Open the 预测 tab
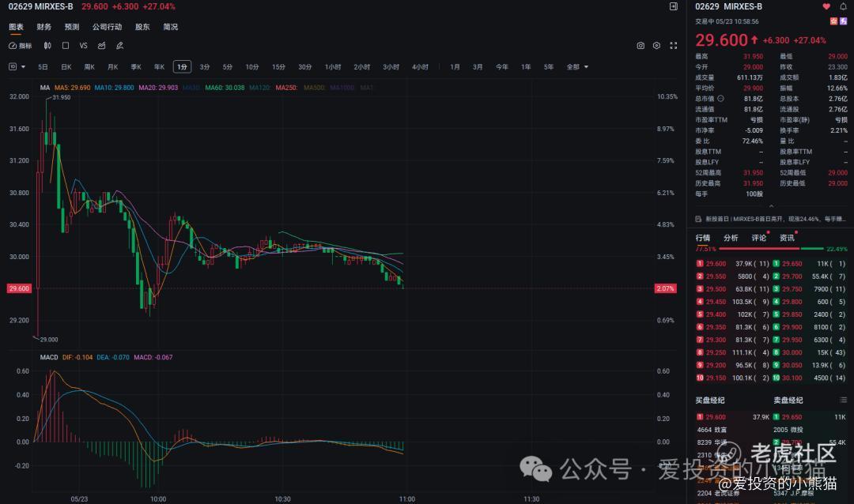Screen dimensions: 854x504 72,27
